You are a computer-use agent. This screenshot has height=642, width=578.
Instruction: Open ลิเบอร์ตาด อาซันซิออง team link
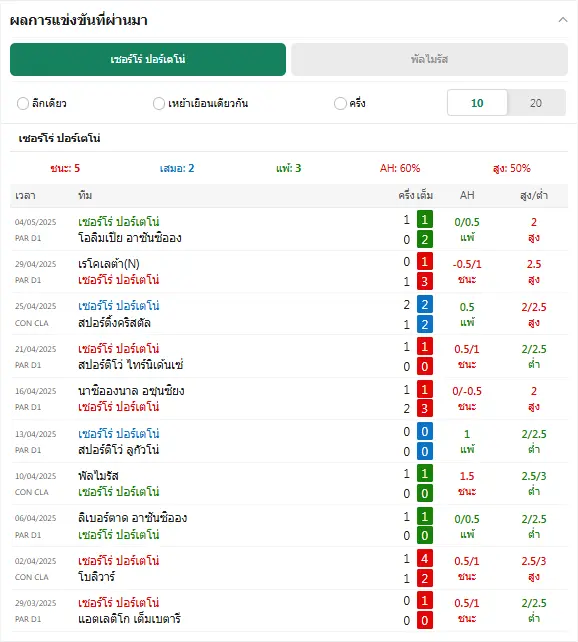pyautogui.click(x=133, y=518)
